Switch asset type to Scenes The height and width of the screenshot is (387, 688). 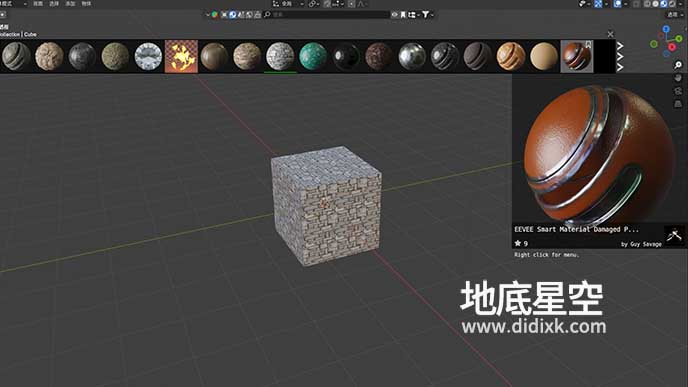point(240,14)
